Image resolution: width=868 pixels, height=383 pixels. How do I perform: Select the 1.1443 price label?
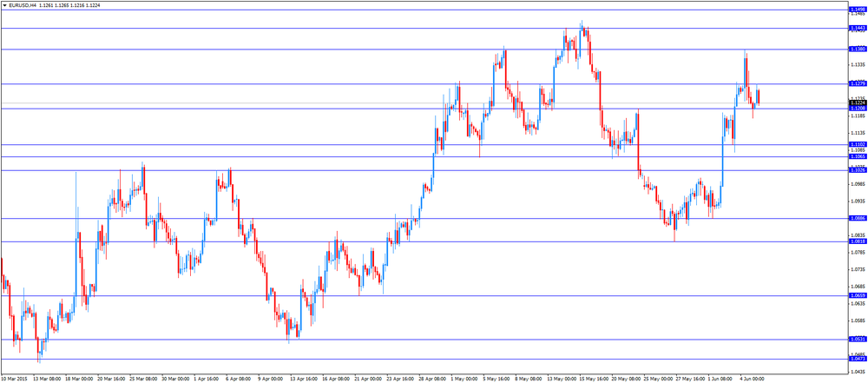(857, 29)
